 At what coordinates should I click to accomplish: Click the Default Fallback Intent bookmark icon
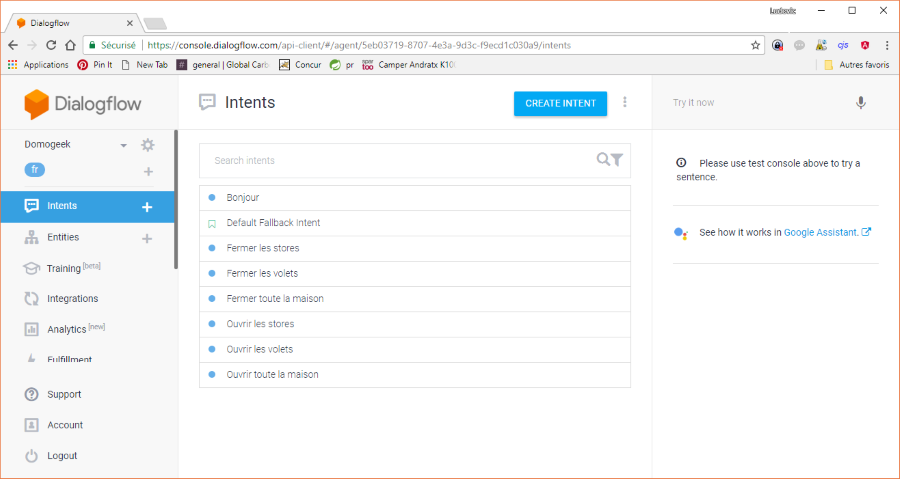[212, 223]
